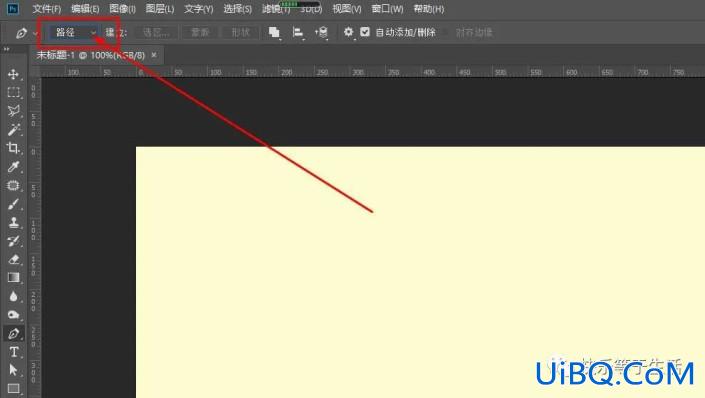
Task: Select the Brush tool
Action: coord(13,204)
